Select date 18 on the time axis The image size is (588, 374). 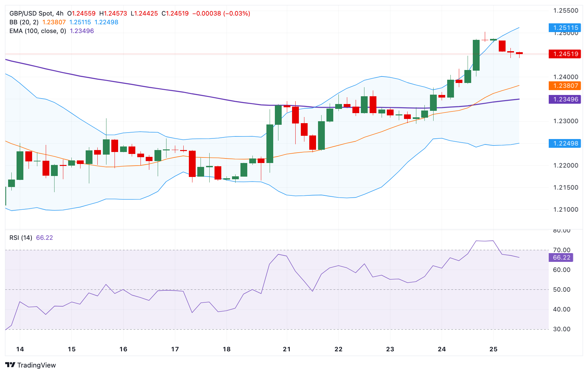227,349
